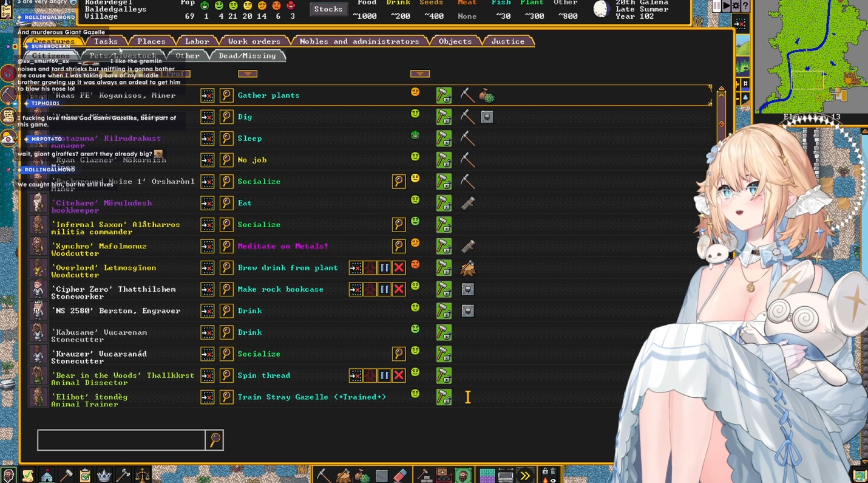Toggle specialization for 'Overlord' Letmosgïnon Woodcutter
This screenshot has height=483, width=868.
tap(444, 268)
